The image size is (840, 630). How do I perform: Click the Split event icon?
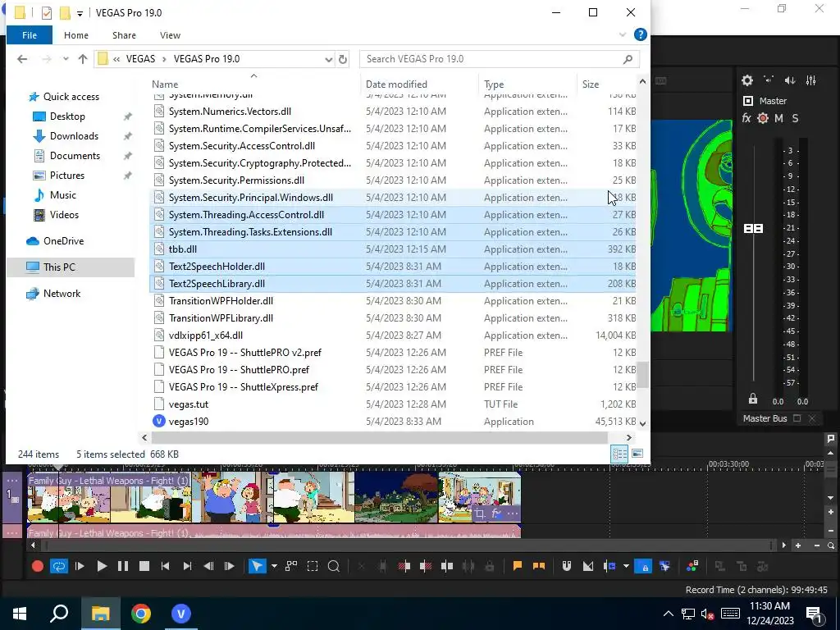(447, 566)
